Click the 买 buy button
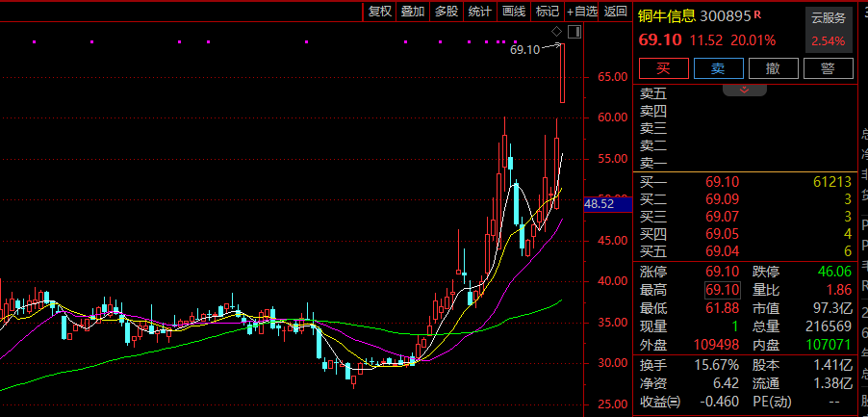Viewport: 868px width, 417px height. (663, 68)
